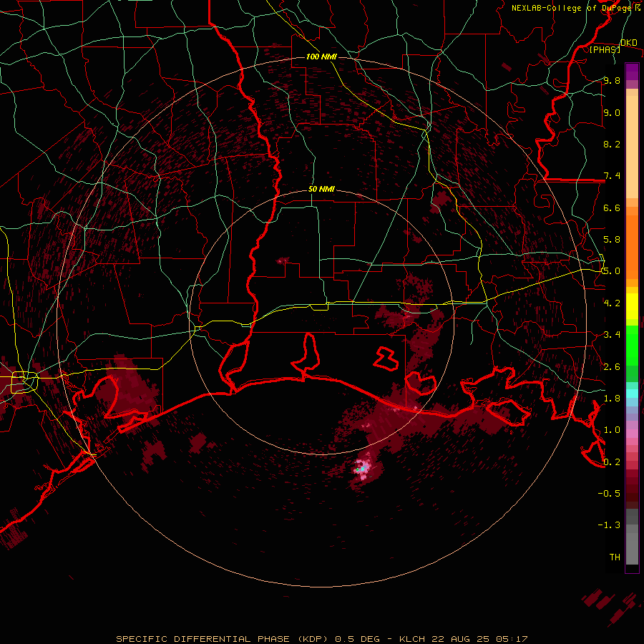This screenshot has height=644, width=644.
Task: Click the [PHAS] label above the color scale
Action: pos(605,49)
